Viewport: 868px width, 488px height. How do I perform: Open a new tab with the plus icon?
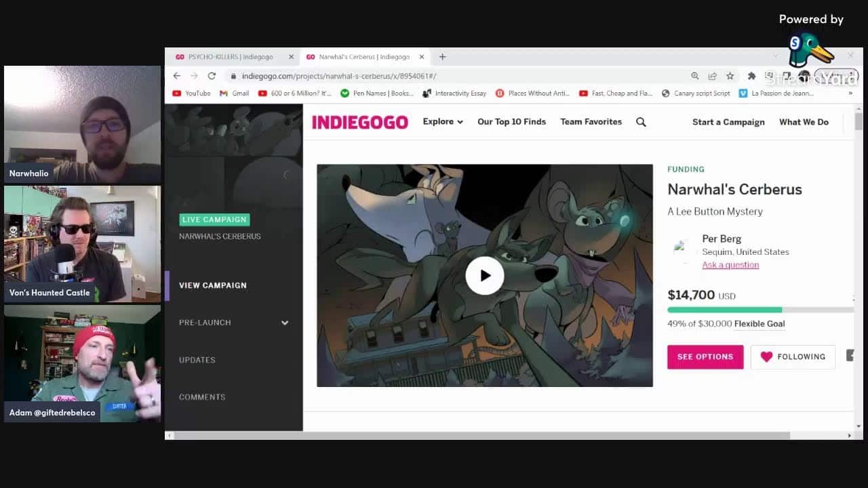click(x=442, y=57)
